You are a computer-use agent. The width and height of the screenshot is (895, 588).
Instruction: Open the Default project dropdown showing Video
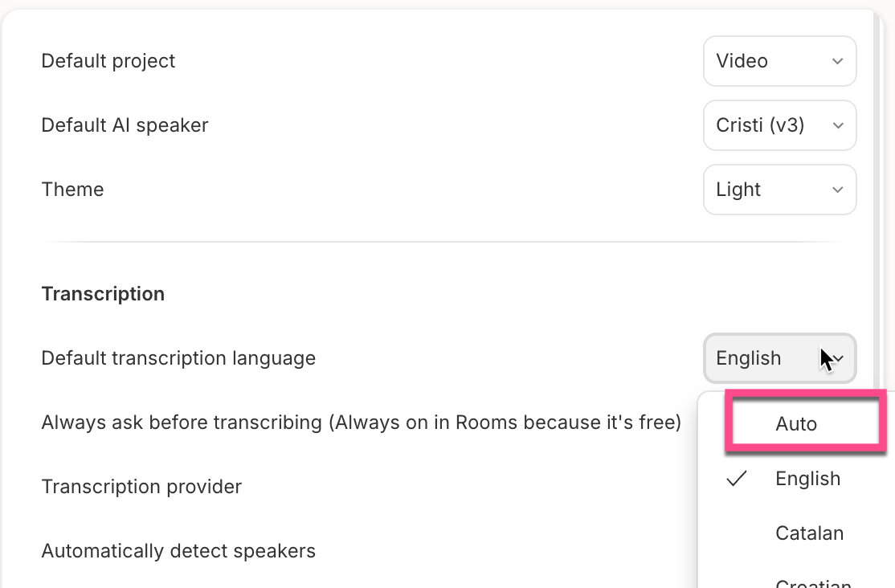coord(779,61)
